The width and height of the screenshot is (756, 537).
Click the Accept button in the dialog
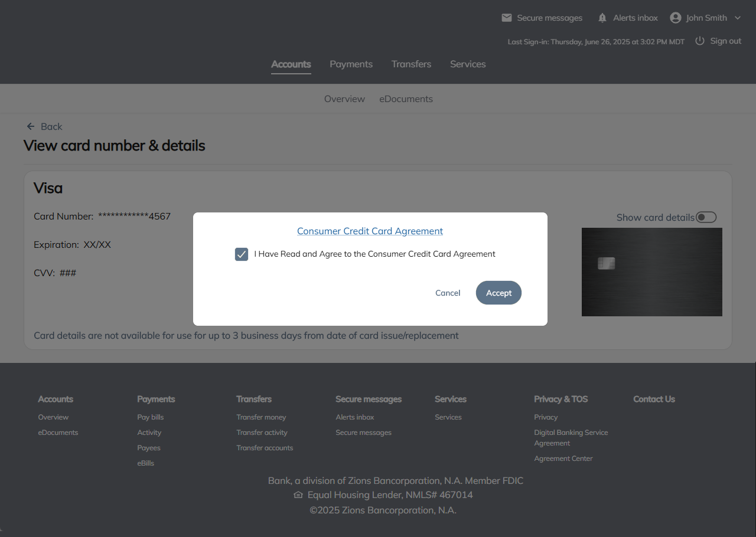coord(498,293)
